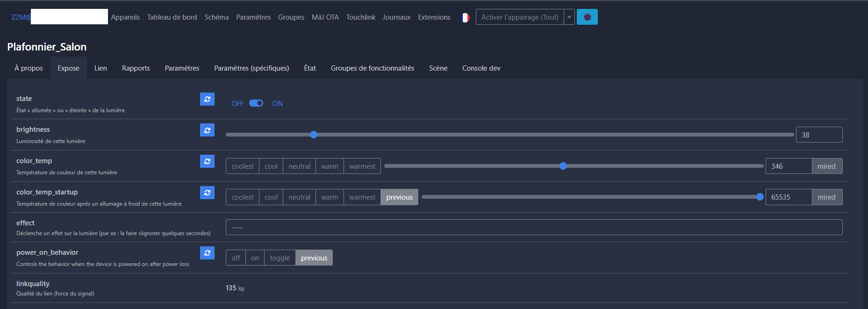Set power_on_behavior to previous

coord(314,258)
